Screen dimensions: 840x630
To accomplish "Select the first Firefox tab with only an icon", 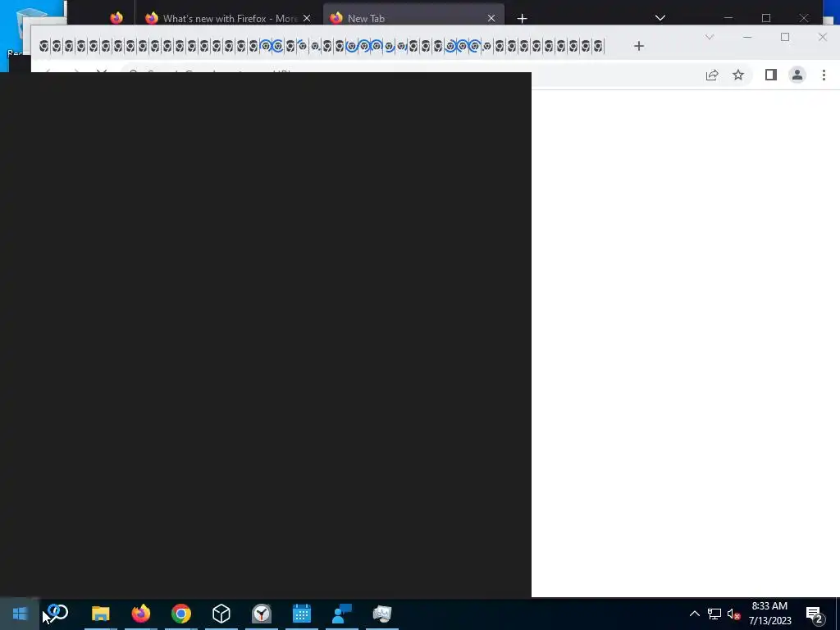I will pos(116,18).
